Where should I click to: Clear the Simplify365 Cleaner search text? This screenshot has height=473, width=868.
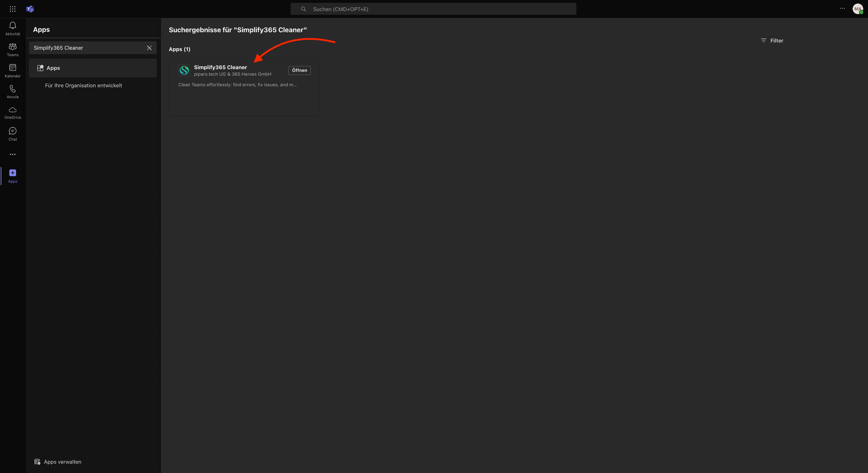pos(149,48)
